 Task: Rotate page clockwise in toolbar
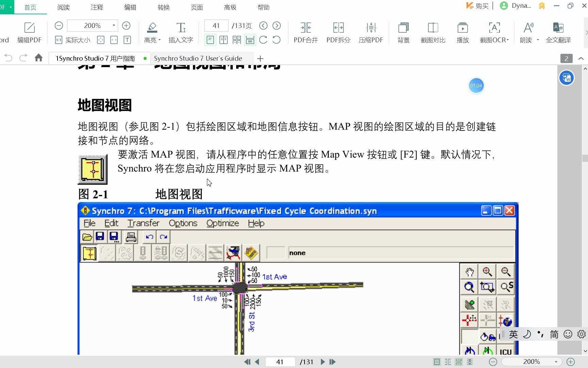pyautogui.click(x=263, y=40)
